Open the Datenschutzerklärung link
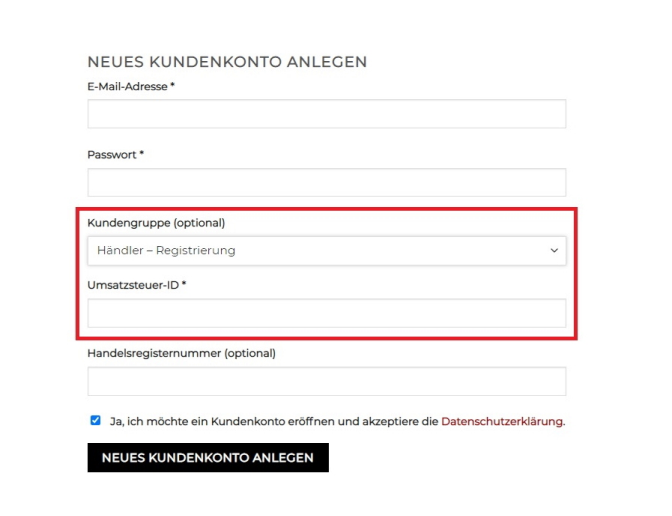The width and height of the screenshot is (672, 516). (501, 422)
